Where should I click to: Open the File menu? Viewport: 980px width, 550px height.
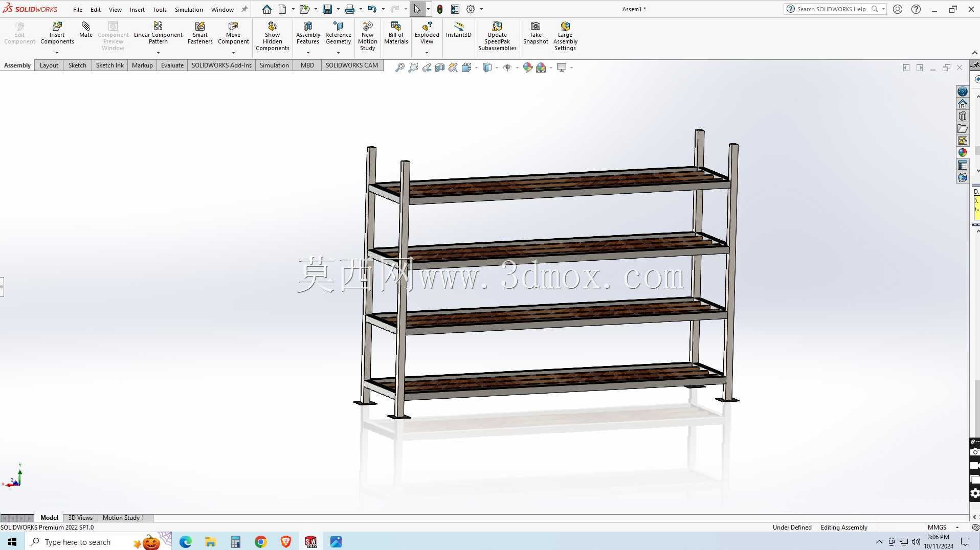tap(78, 9)
